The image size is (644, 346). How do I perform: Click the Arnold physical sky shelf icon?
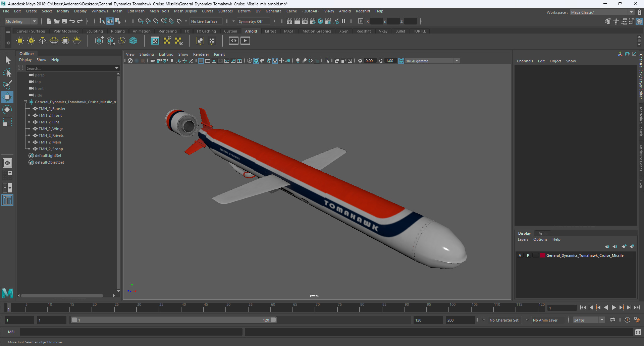point(77,41)
